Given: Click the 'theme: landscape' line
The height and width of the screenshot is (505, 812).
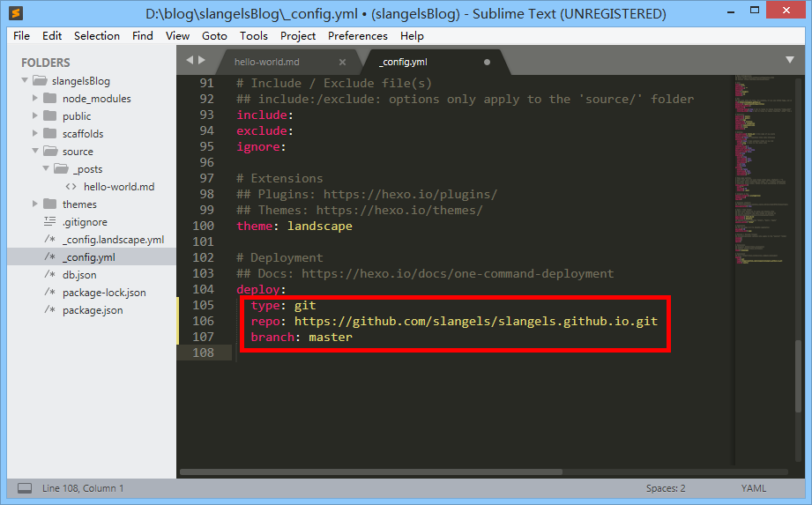Looking at the screenshot, I should point(294,227).
